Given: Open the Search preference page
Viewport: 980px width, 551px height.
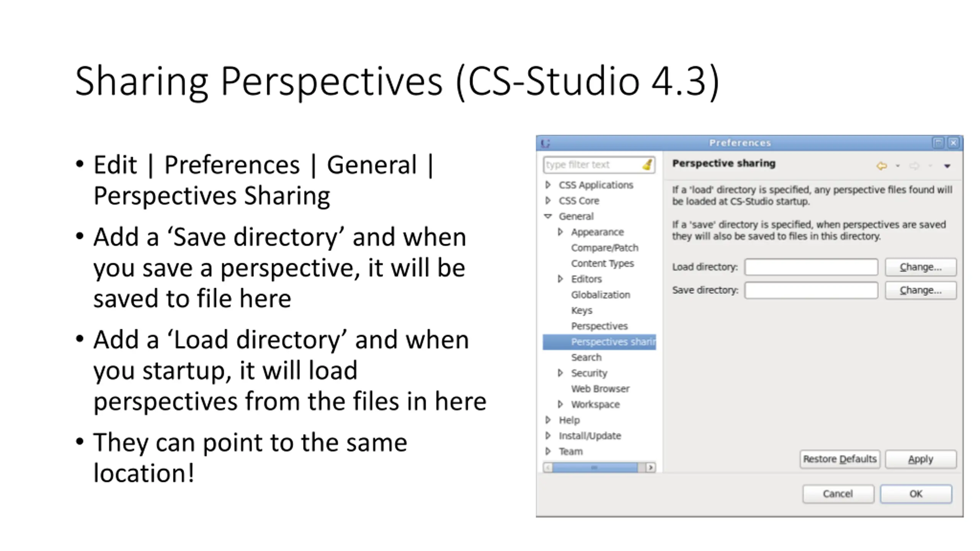Looking at the screenshot, I should 586,357.
